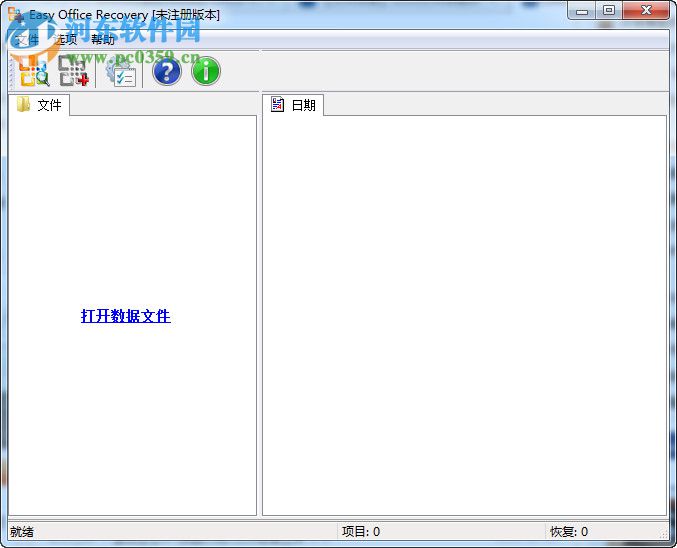
Task: Click the 打开数据文件 link
Action: tap(126, 316)
